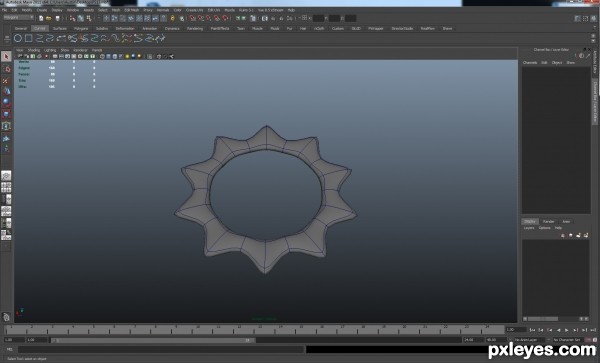Switch to four-view layout
This screenshot has width=600, height=363.
point(6,187)
